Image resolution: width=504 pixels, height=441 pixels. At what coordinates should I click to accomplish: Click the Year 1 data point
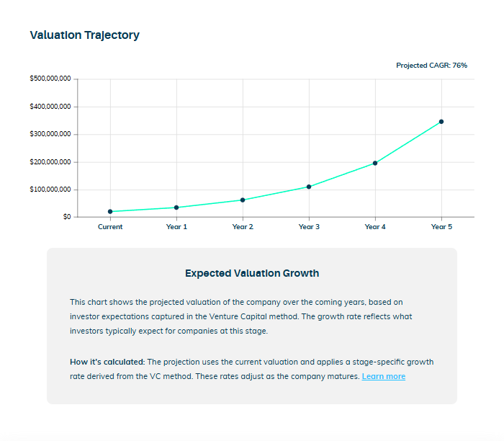pos(176,208)
